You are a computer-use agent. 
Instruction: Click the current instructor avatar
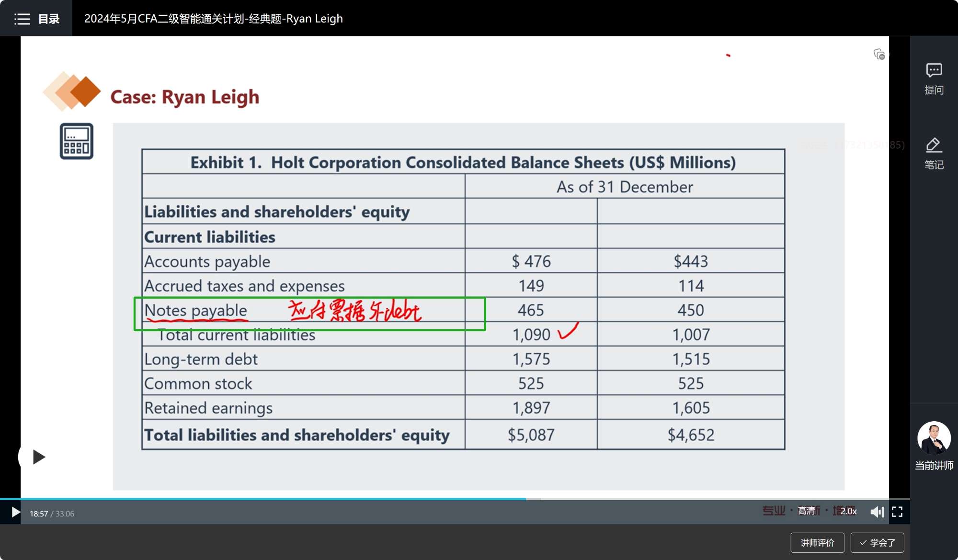pos(934,438)
